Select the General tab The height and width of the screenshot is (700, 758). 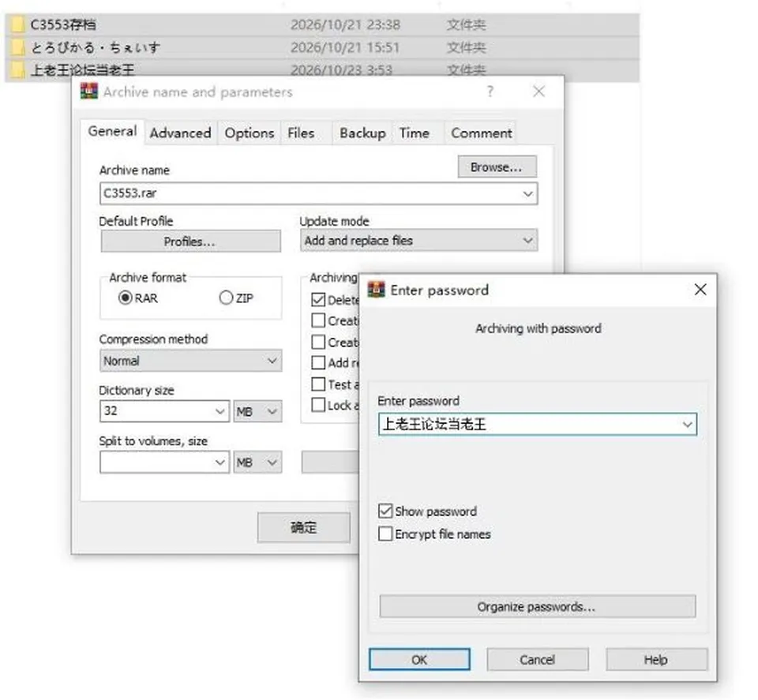tap(113, 132)
